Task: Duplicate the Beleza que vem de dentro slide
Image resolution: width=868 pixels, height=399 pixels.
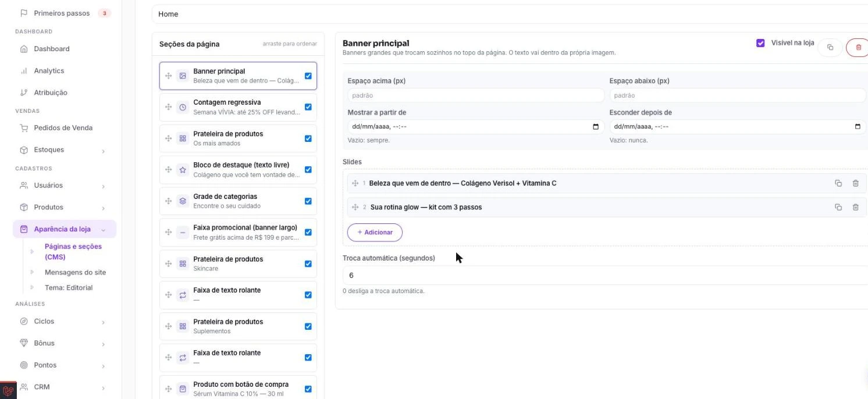Action: pyautogui.click(x=838, y=183)
